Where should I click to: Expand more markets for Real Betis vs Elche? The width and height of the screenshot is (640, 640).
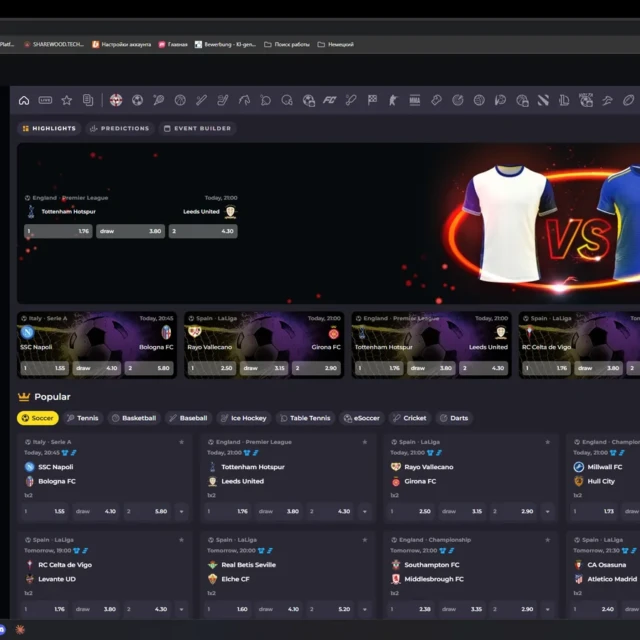[x=365, y=609]
